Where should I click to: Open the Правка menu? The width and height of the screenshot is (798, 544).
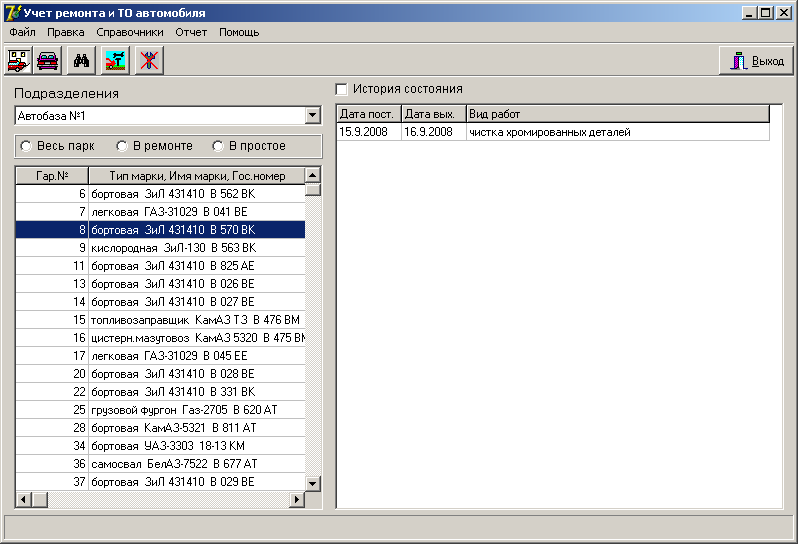click(x=66, y=32)
